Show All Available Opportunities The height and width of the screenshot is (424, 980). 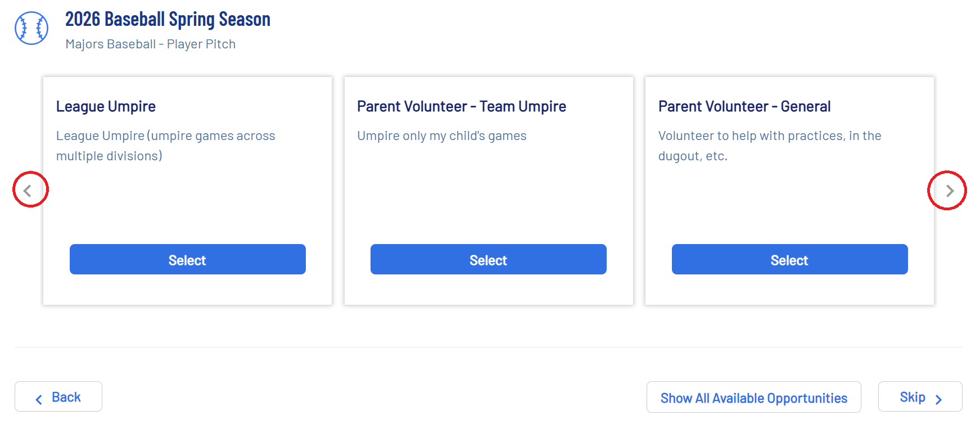click(753, 398)
